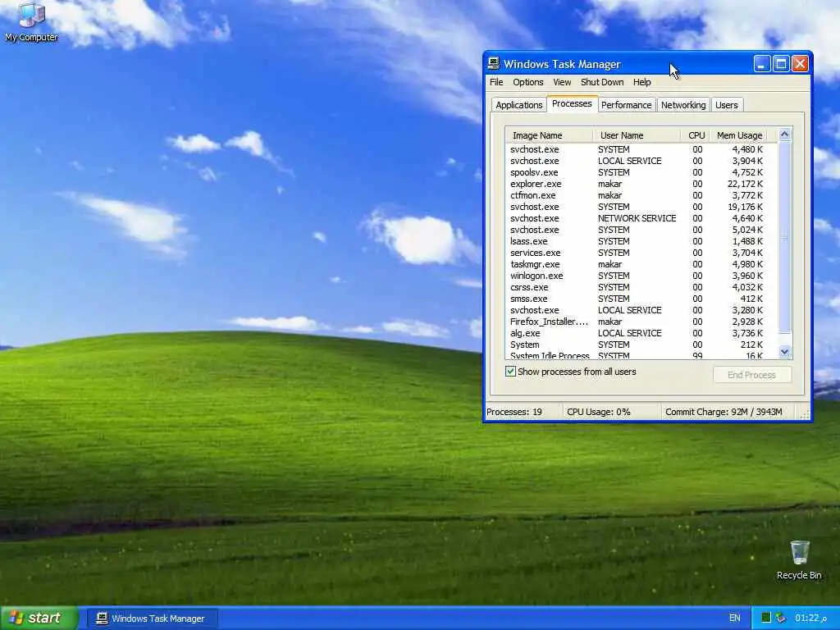Click the green CPU usage tray icon
The height and width of the screenshot is (630, 840).
pyautogui.click(x=766, y=619)
